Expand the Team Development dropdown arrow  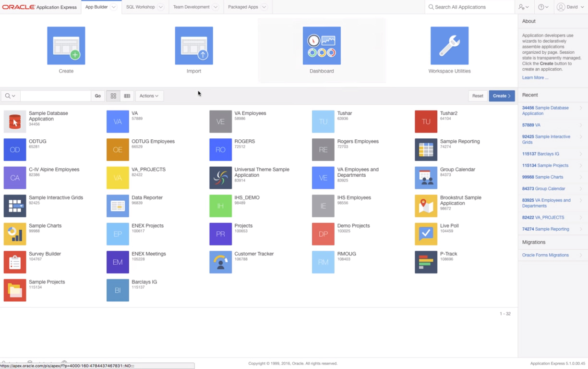pos(215,7)
